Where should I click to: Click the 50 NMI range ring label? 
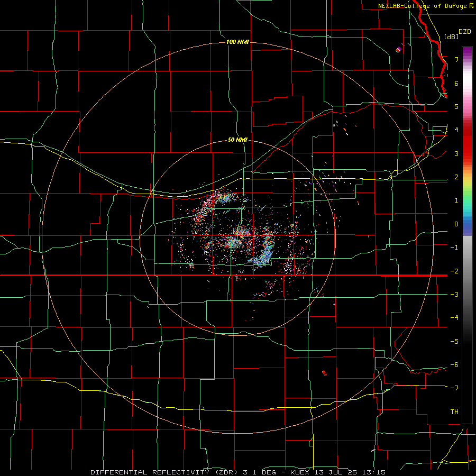[237, 140]
